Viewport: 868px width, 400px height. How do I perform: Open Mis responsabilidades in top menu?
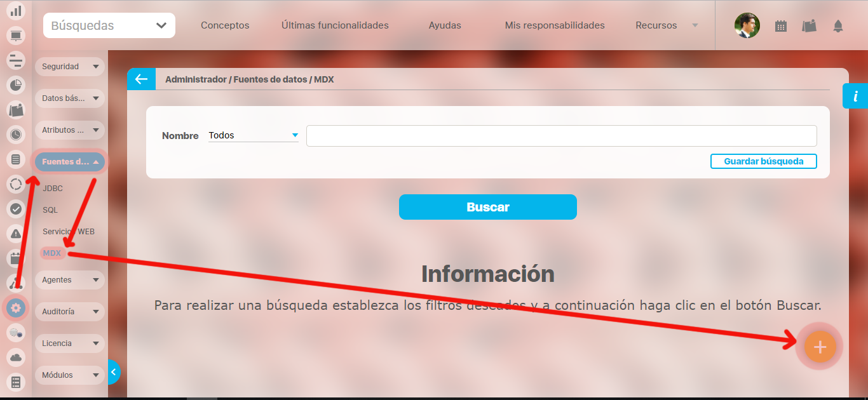tap(554, 25)
